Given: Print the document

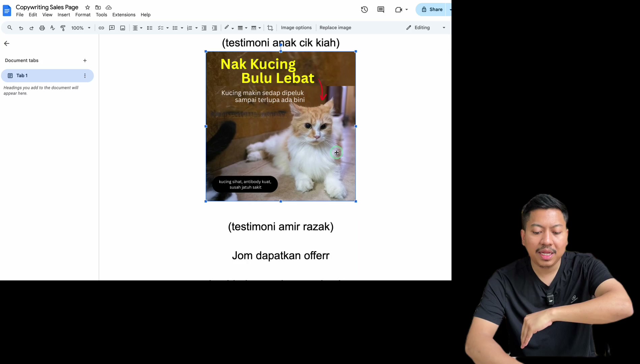Looking at the screenshot, I should click(42, 28).
